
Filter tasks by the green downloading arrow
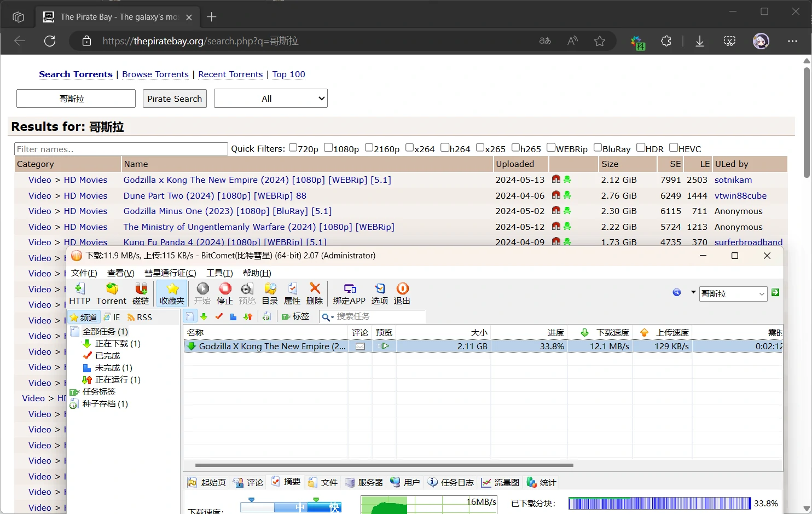[204, 316]
